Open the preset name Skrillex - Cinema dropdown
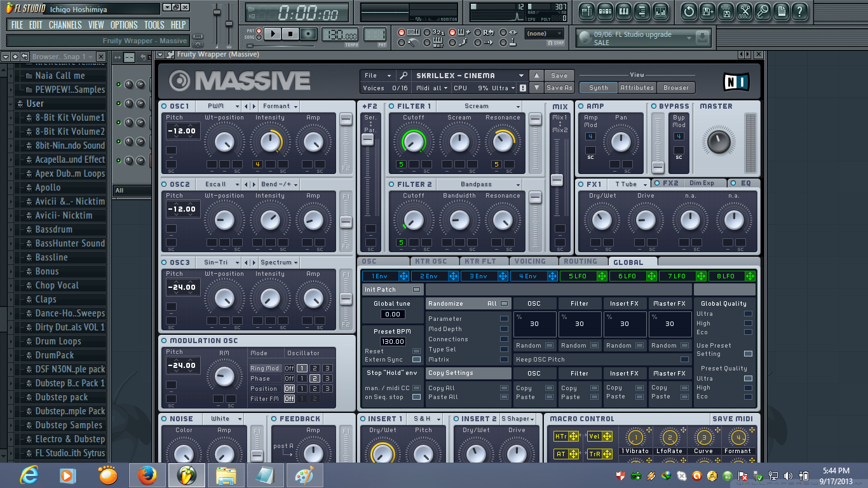 pos(470,75)
